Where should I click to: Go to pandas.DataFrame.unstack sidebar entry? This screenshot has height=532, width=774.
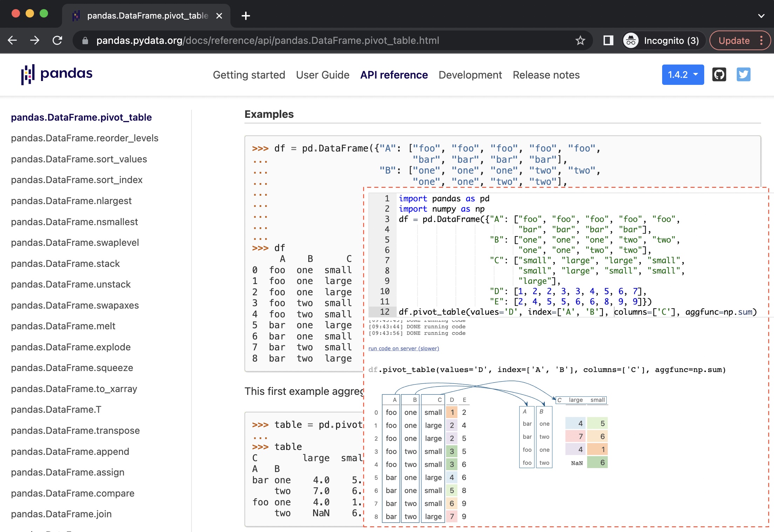pyautogui.click(x=70, y=284)
